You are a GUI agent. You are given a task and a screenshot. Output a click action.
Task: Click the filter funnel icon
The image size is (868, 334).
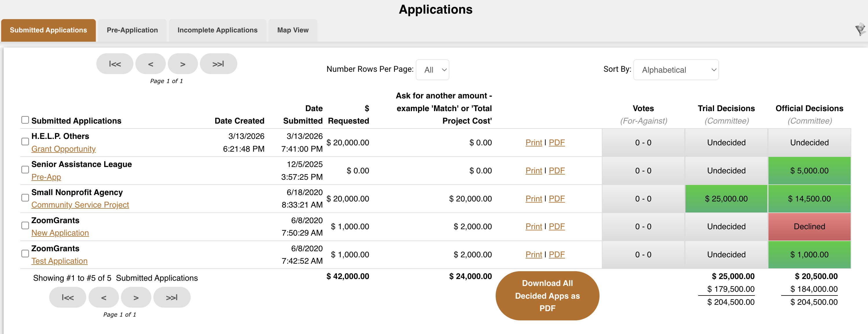860,30
